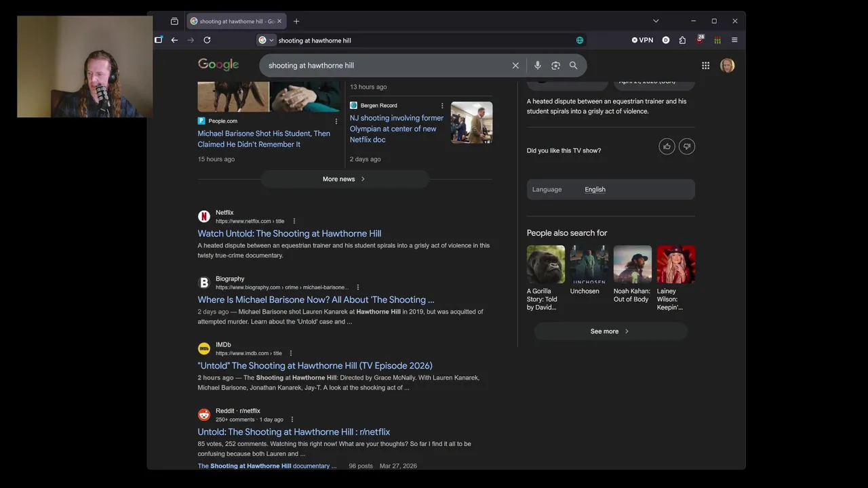Open Michael Barisone Shot His Student article
868x488 pixels.
click(264, 139)
